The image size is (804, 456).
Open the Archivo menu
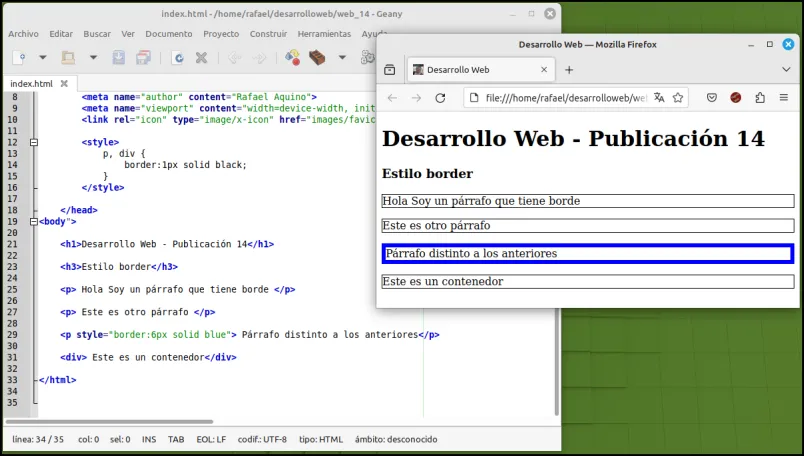(23, 34)
